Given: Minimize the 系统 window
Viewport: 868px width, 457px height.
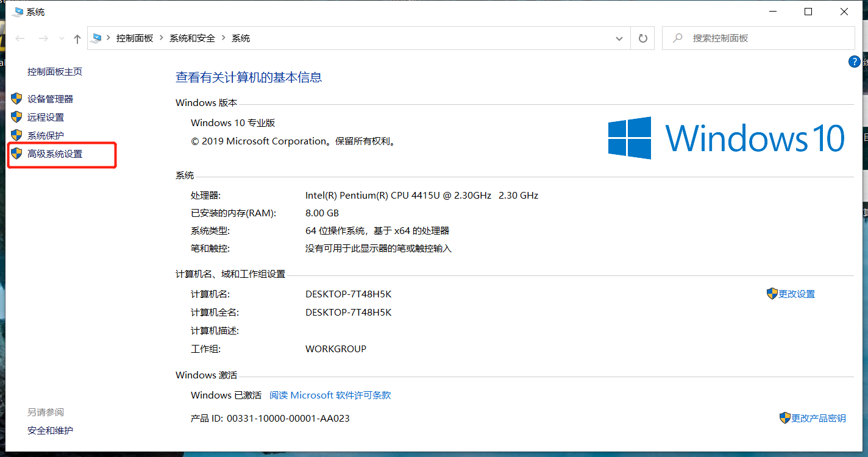Looking at the screenshot, I should (773, 12).
